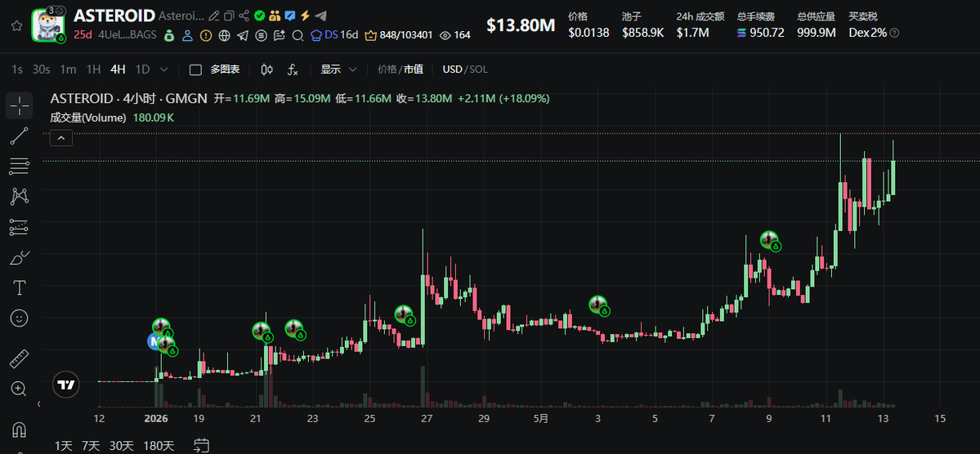Select the text annotation tool
This screenshot has width=980, height=454.
click(20, 288)
